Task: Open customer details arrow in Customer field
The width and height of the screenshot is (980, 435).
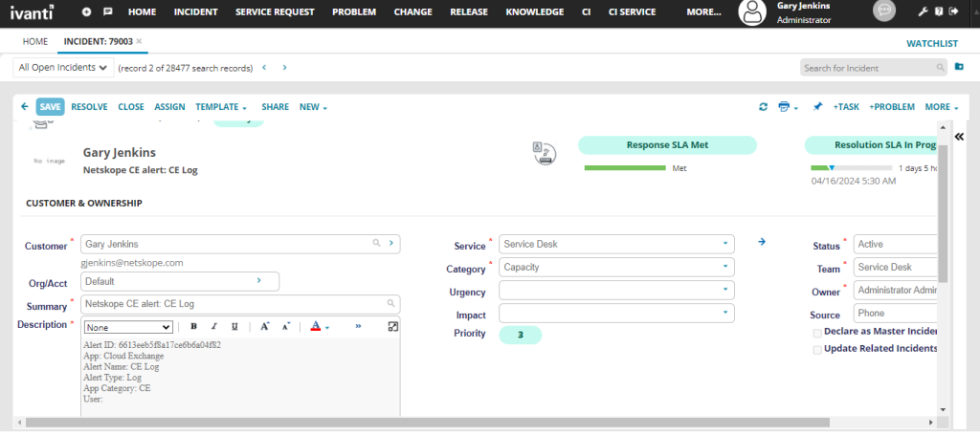Action: [391, 243]
